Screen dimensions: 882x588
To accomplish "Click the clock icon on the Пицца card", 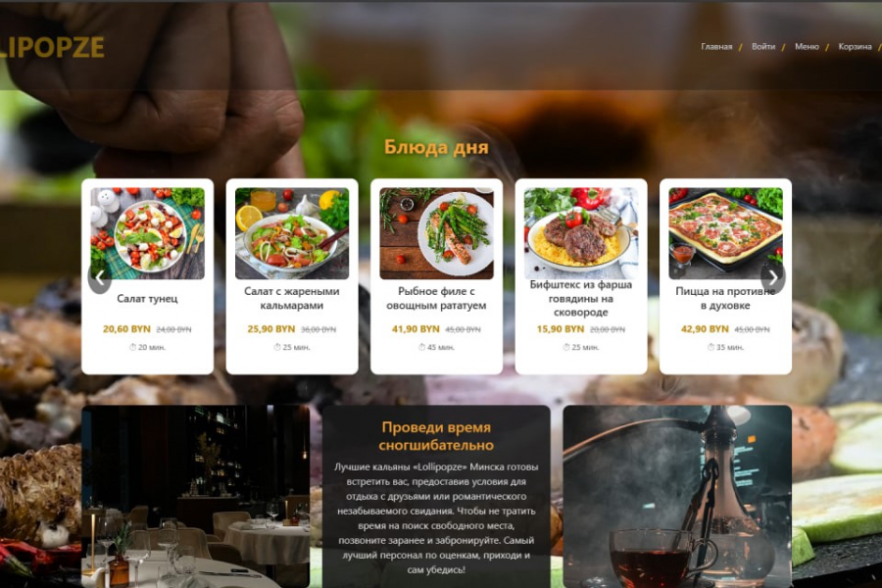I will tap(711, 347).
